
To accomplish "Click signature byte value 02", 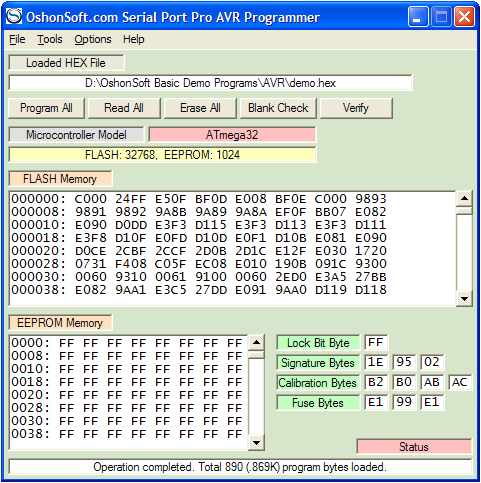I will pyautogui.click(x=432, y=362).
